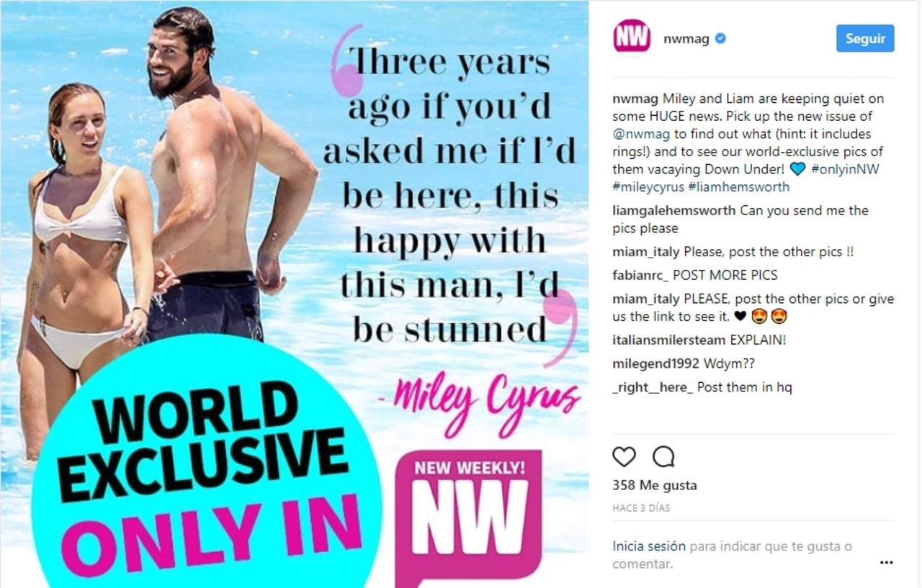Open the @nwmag mention in caption

pyautogui.click(x=641, y=134)
